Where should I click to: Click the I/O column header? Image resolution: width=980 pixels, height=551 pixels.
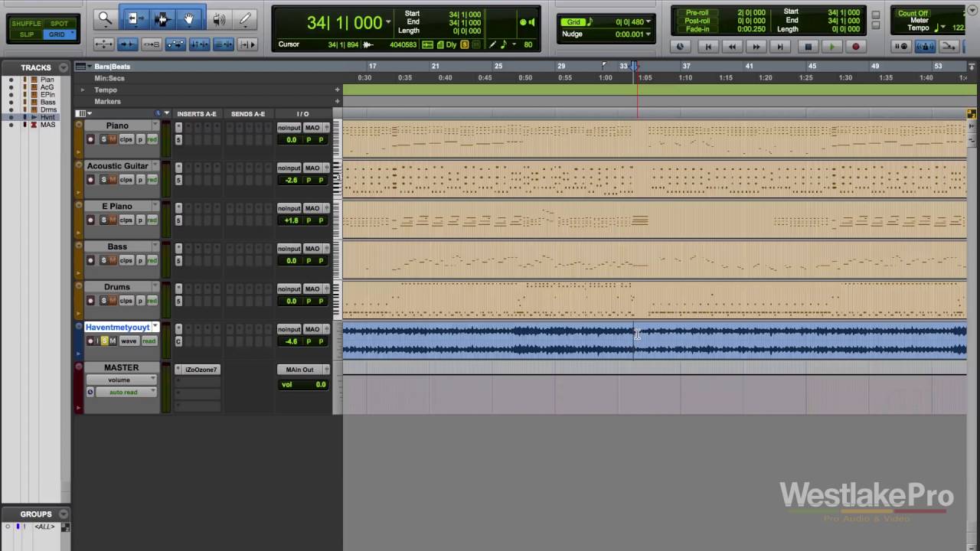302,114
